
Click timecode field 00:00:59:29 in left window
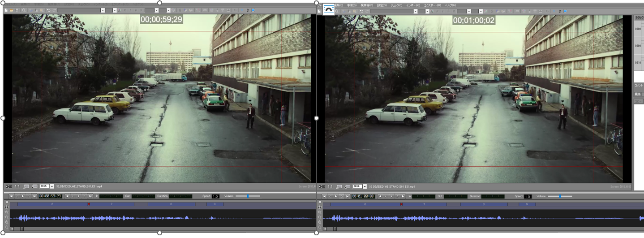click(x=50, y=196)
